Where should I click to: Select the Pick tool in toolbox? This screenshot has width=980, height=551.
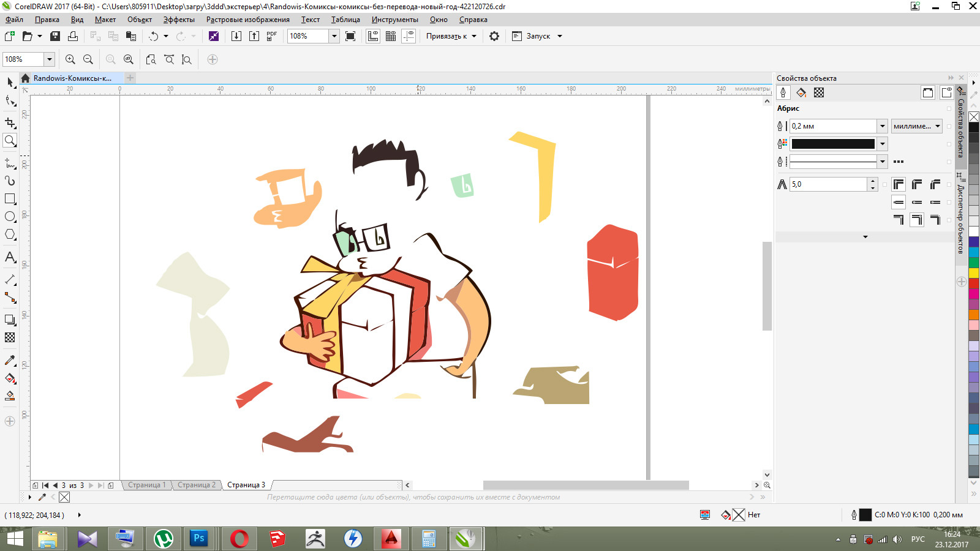pos(10,83)
